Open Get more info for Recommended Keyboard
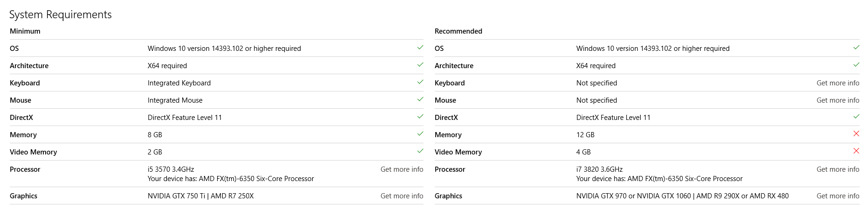 click(838, 83)
